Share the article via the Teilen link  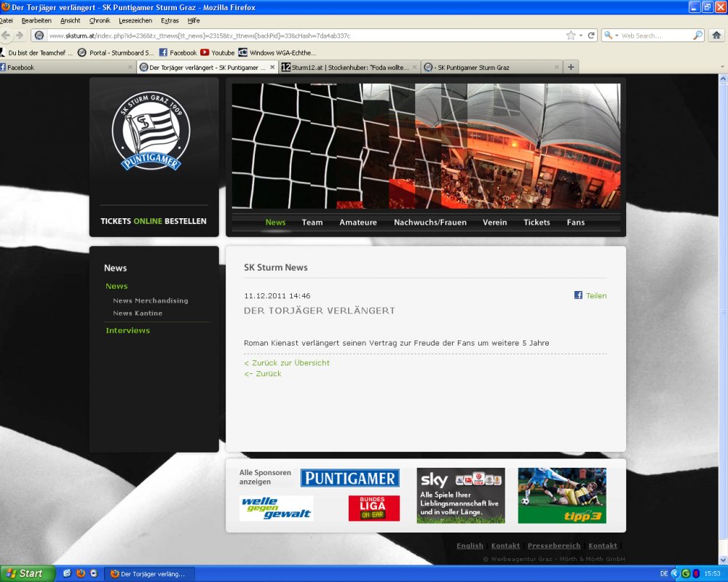(596, 295)
